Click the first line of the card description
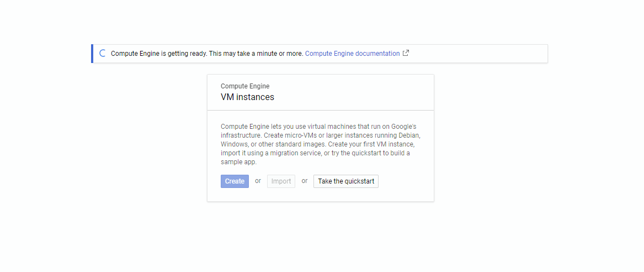This screenshot has height=272, width=644. click(x=320, y=127)
